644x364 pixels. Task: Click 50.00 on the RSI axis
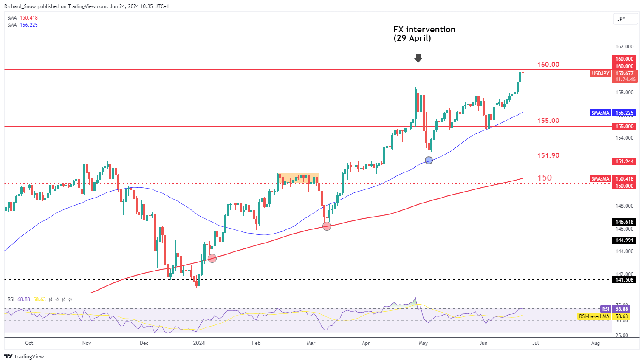[622, 321]
